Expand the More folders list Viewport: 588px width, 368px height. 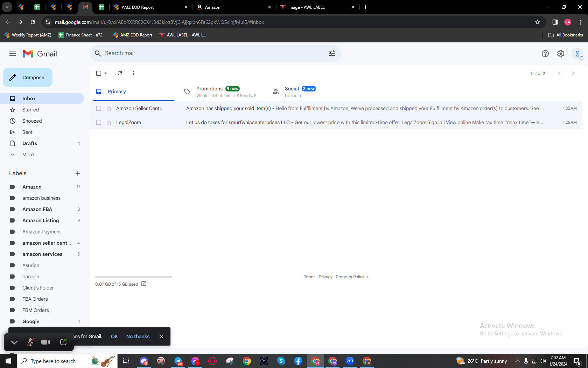[42, 155]
